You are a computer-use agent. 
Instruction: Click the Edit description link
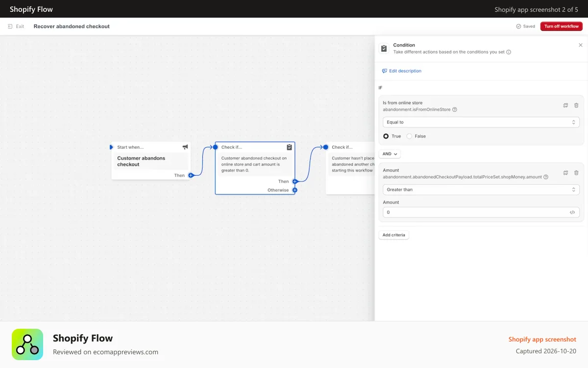[x=405, y=71]
